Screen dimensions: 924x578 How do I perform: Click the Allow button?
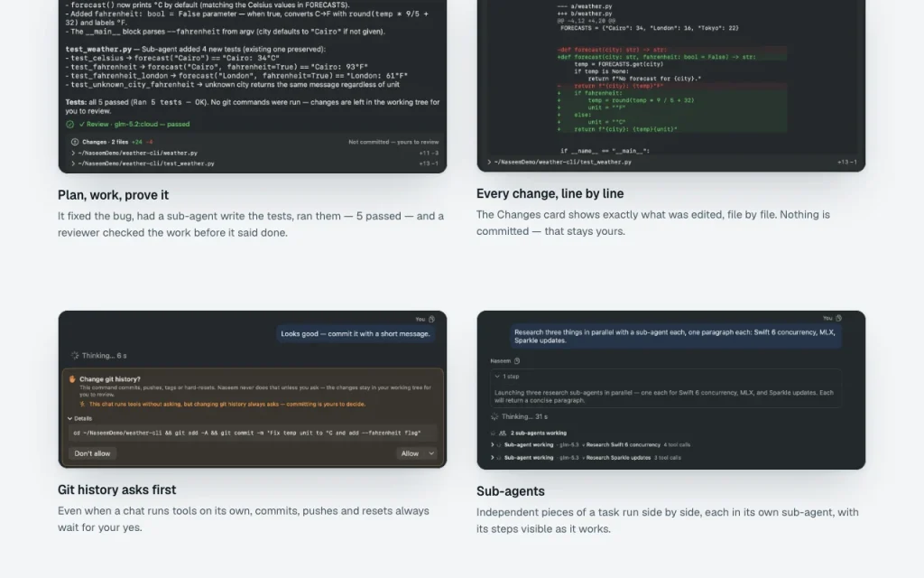(x=411, y=453)
